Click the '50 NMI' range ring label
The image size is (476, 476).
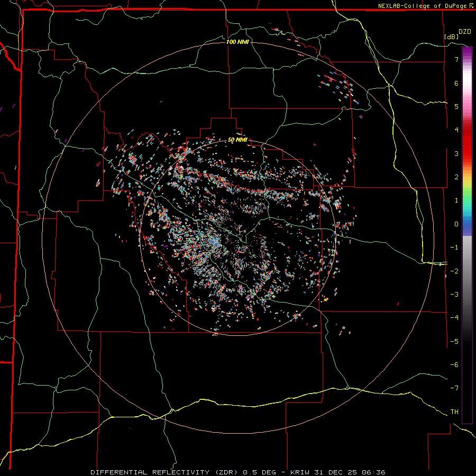click(237, 140)
